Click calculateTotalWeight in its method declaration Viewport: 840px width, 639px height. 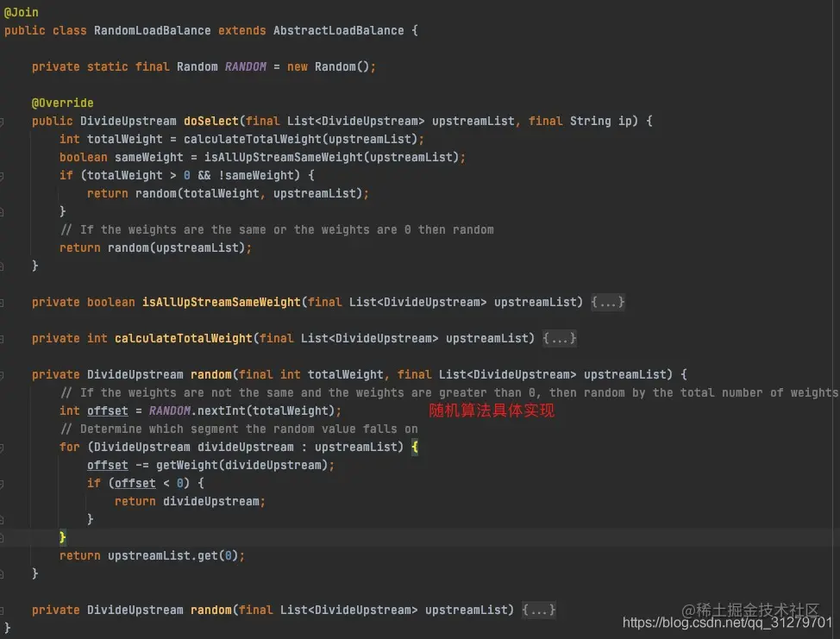pos(183,339)
